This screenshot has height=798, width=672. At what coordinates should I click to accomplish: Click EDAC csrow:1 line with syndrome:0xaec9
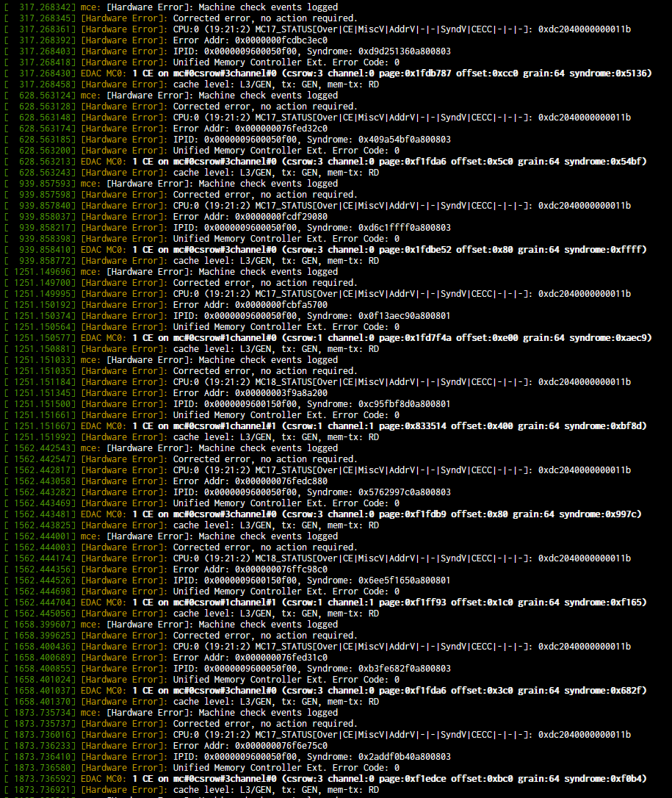click(389, 338)
